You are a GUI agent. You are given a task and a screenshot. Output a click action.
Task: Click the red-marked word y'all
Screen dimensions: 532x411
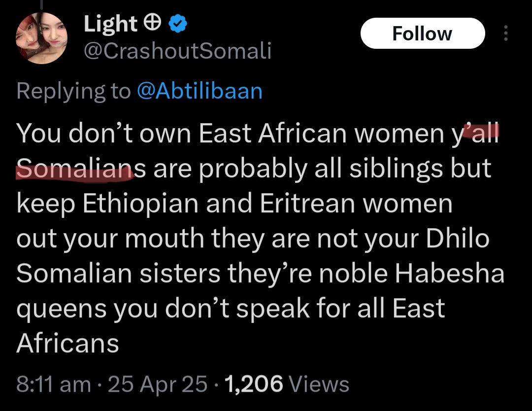478,135
